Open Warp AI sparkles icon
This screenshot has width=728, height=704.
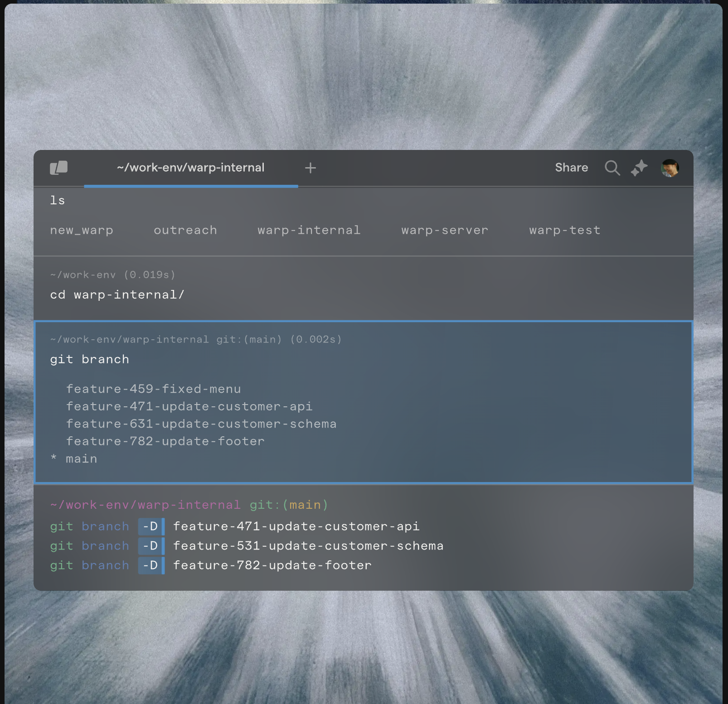[x=639, y=168]
